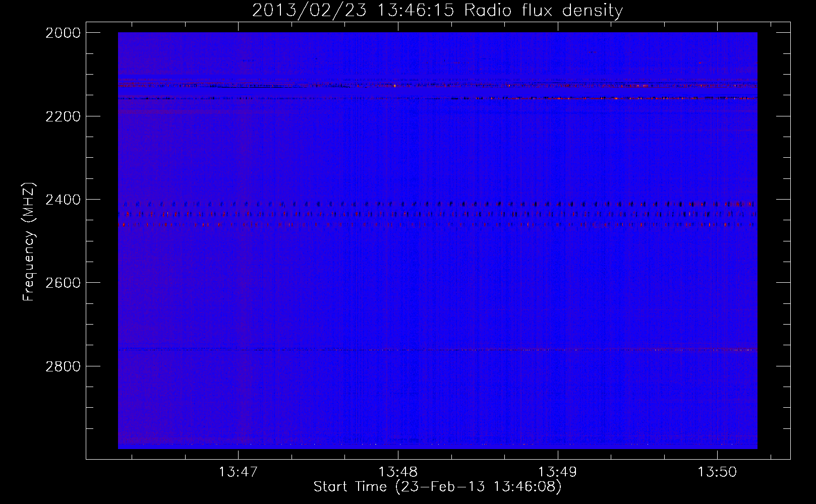Click the 2200 frequency tick label

(63, 116)
